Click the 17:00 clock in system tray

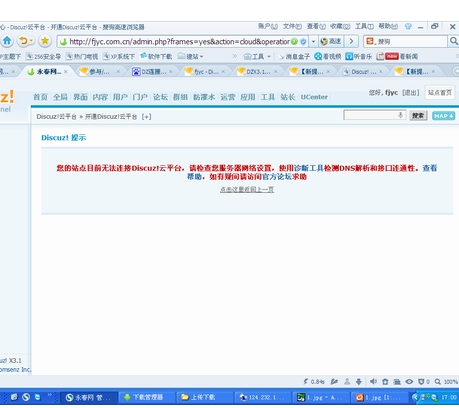pos(449,397)
